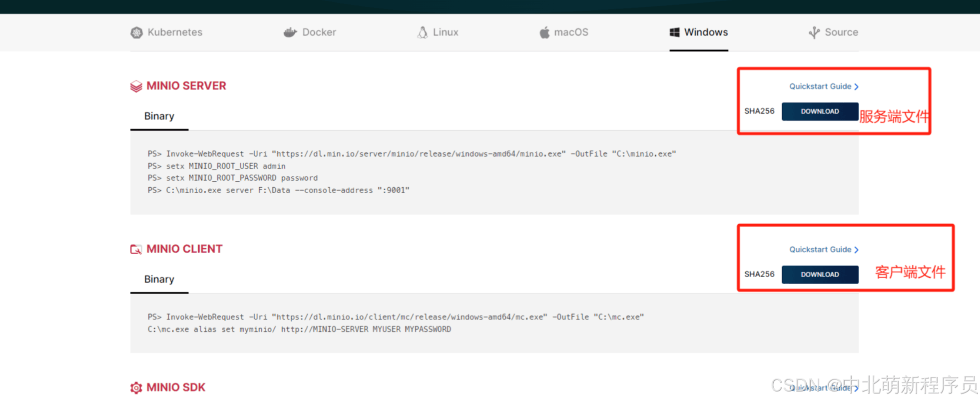Click the Windows logo icon
The width and height of the screenshot is (980, 402).
pos(674,32)
